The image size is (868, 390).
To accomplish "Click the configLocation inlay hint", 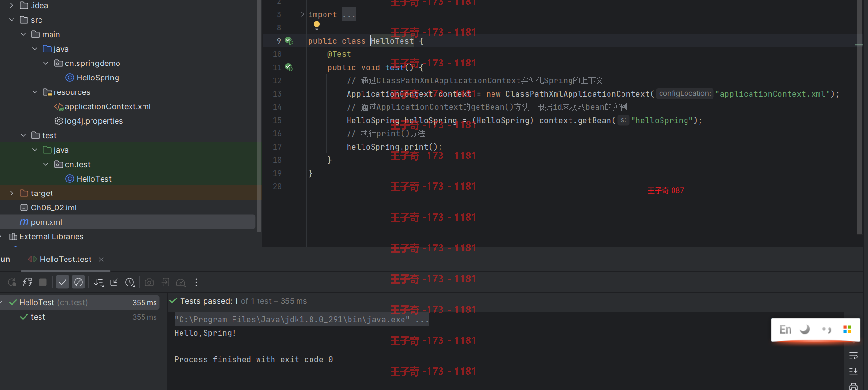I will tap(685, 93).
